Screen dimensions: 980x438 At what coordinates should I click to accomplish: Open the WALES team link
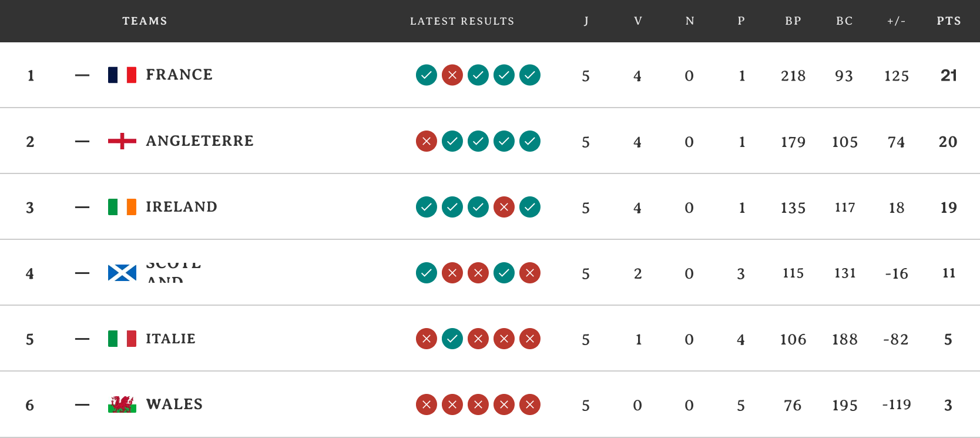pos(174,404)
